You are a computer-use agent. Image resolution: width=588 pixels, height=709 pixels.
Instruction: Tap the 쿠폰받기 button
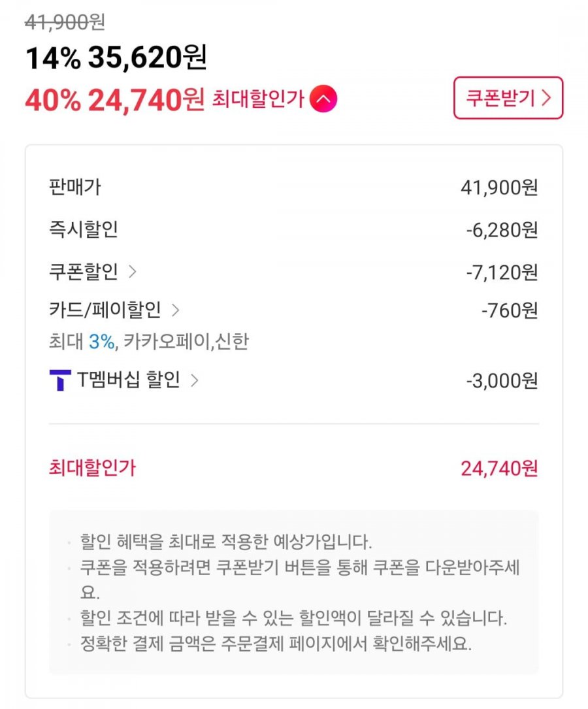click(x=508, y=98)
